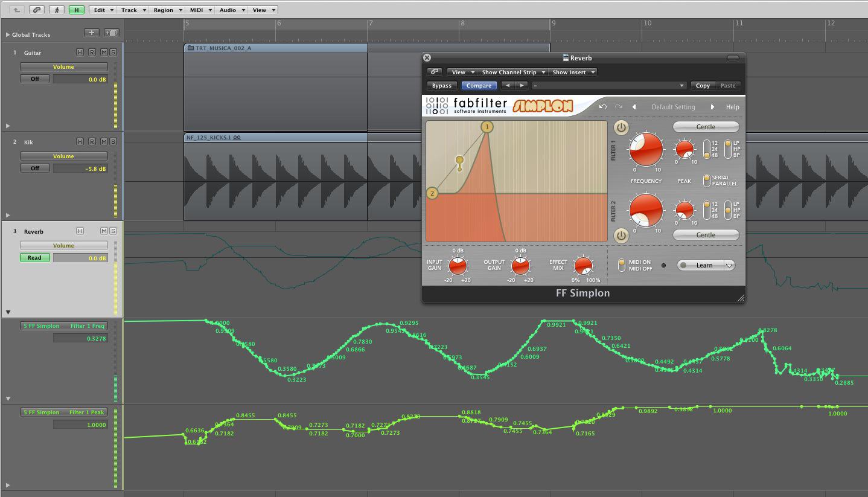
Task: Click the duplicate track plus icon
Action: (x=111, y=33)
